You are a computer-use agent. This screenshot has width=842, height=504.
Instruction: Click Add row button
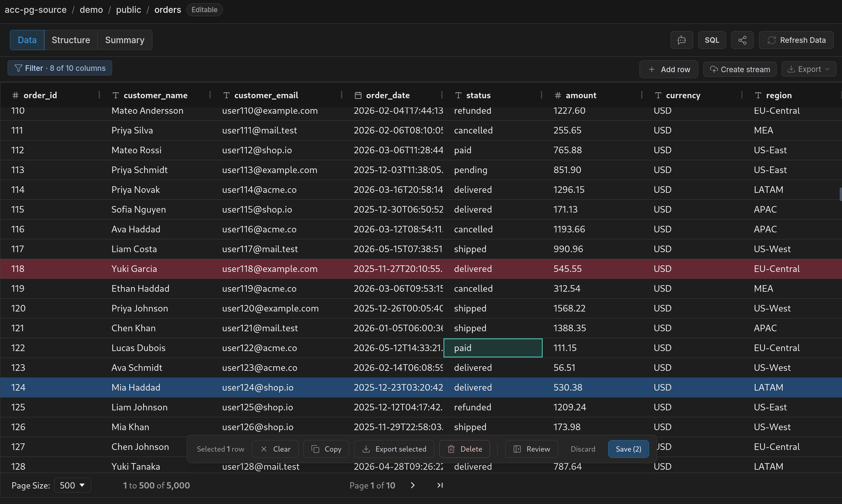(669, 69)
